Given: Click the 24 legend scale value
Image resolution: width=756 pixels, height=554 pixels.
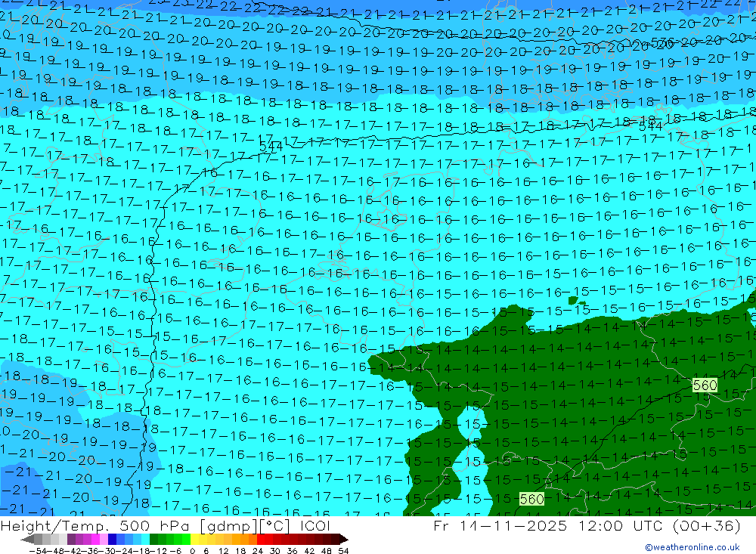Looking at the screenshot, I should click(x=258, y=551).
